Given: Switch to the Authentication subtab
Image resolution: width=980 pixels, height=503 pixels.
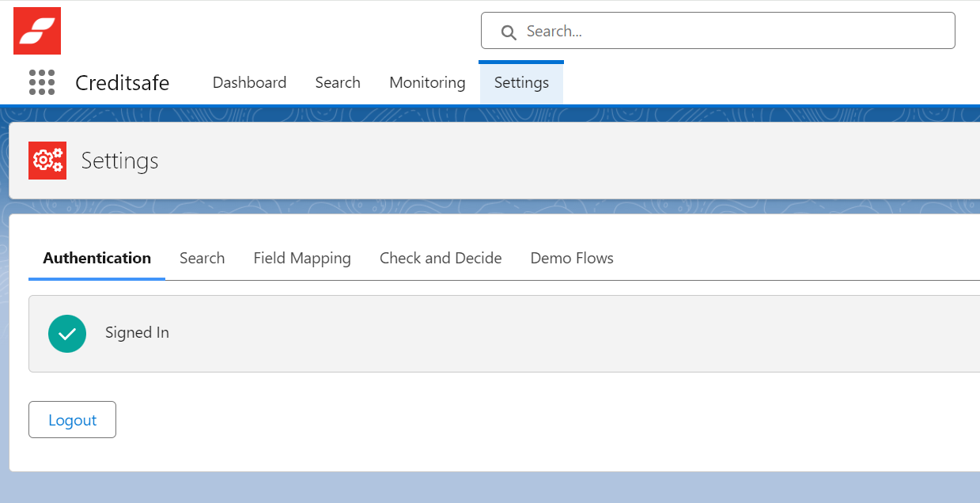Looking at the screenshot, I should pyautogui.click(x=96, y=258).
